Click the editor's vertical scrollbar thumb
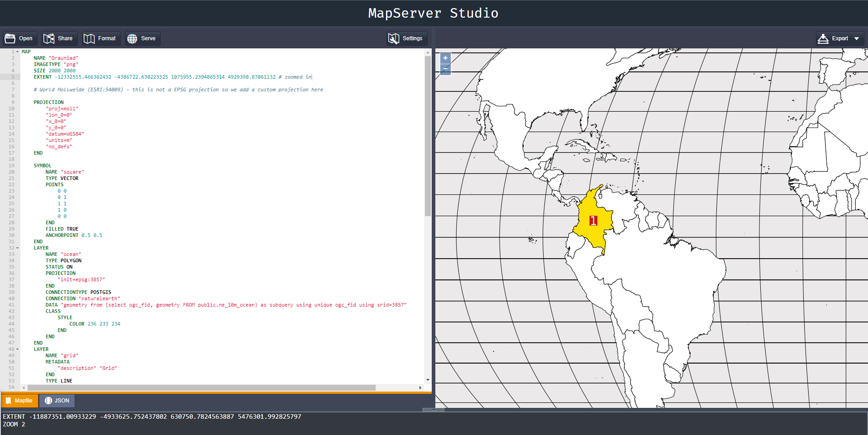 pyautogui.click(x=428, y=136)
